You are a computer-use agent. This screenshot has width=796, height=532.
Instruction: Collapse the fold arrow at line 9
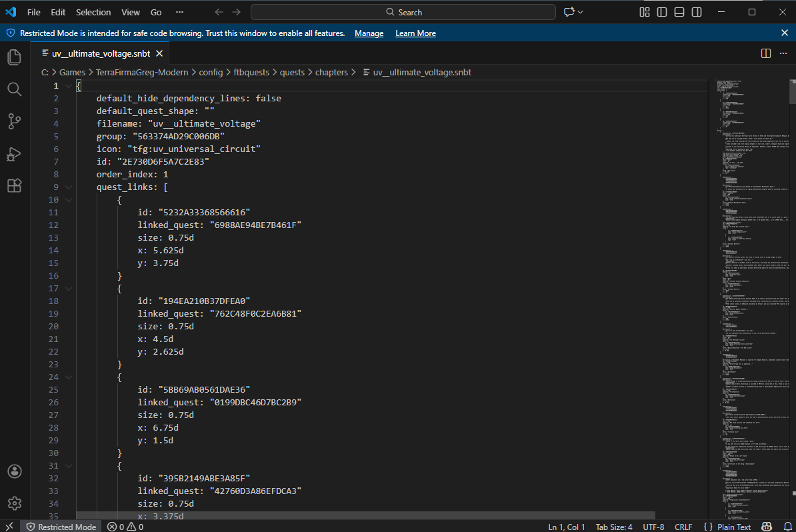(68, 187)
